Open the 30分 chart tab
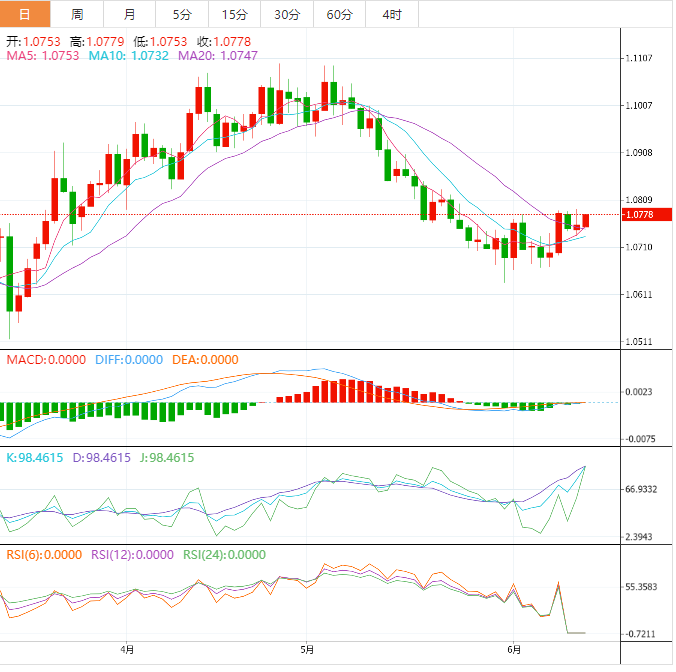Image resolution: width=676 pixels, height=672 pixels. (x=287, y=14)
